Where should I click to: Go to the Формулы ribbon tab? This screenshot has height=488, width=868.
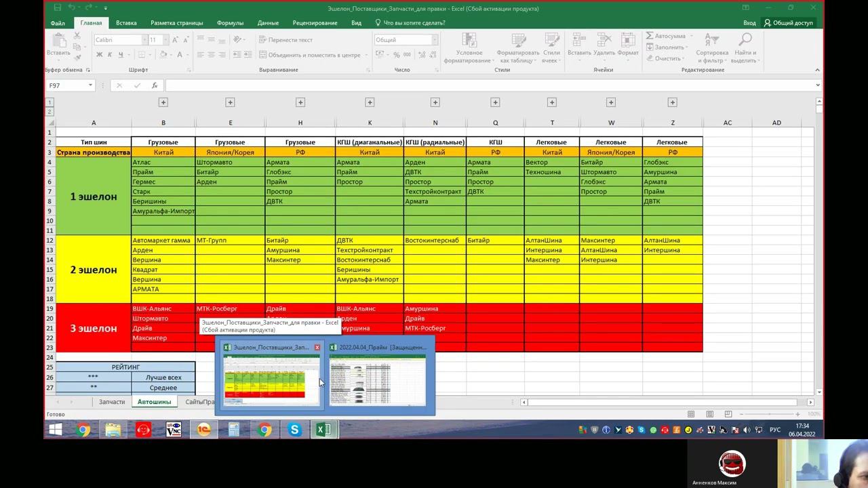pos(230,23)
